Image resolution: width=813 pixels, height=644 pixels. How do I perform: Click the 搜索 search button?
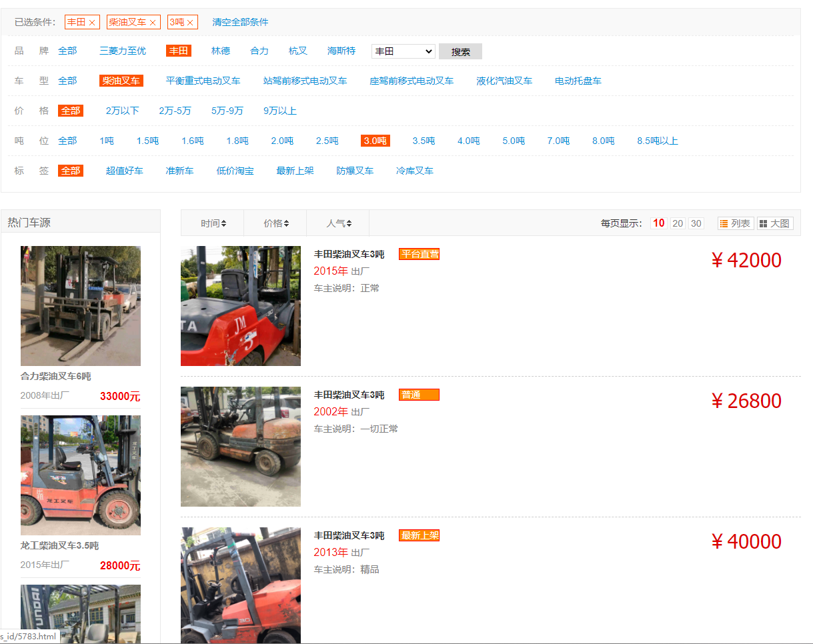[460, 51]
